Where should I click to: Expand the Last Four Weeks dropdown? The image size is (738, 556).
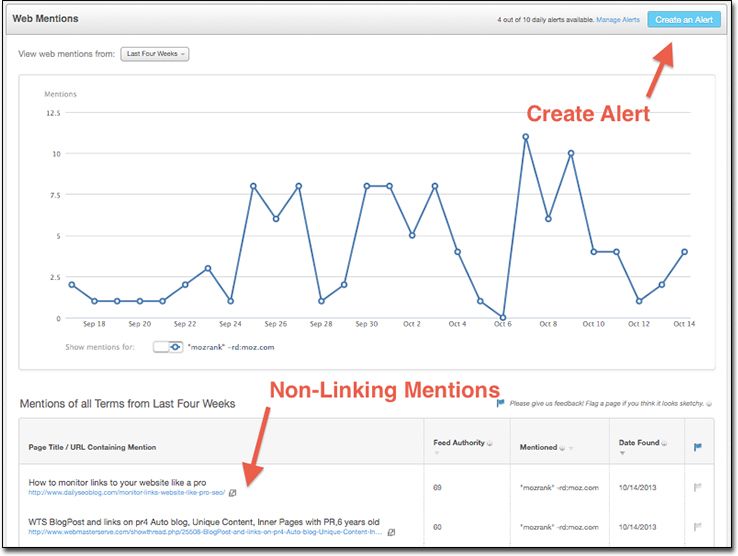click(154, 54)
